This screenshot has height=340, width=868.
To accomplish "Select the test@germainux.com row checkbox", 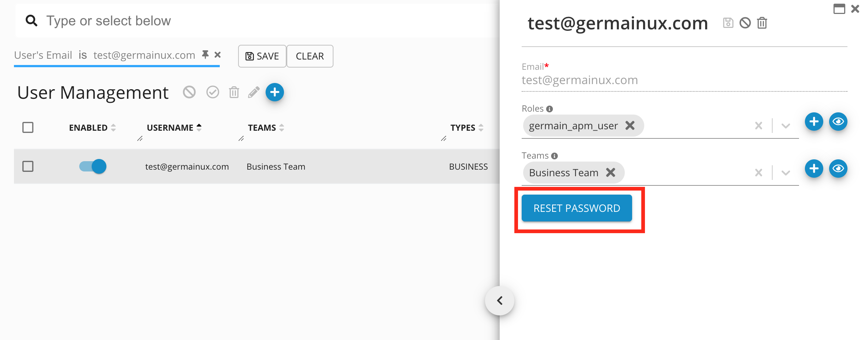I will point(28,166).
